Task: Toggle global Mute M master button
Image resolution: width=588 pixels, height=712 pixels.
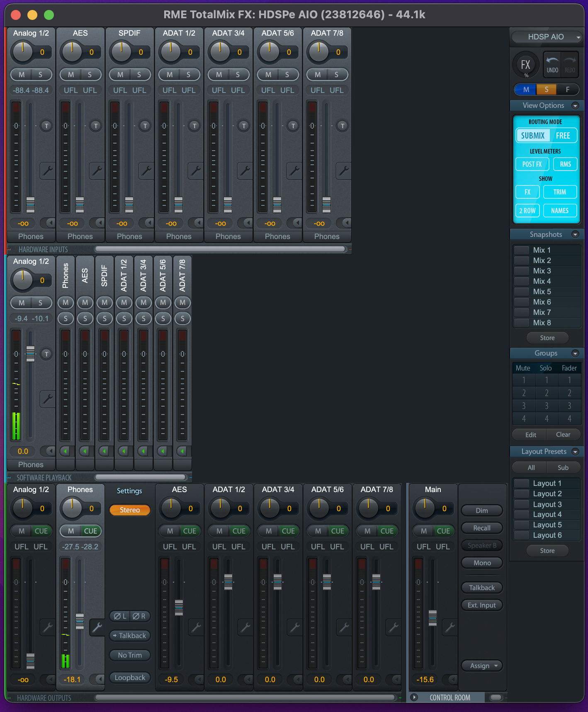Action: point(526,90)
